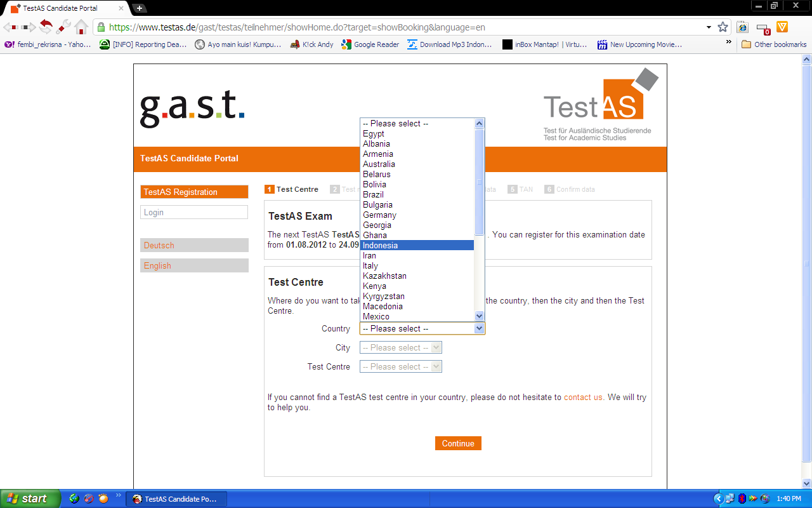Click the Login sidebar item
This screenshot has height=508, width=812.
194,212
